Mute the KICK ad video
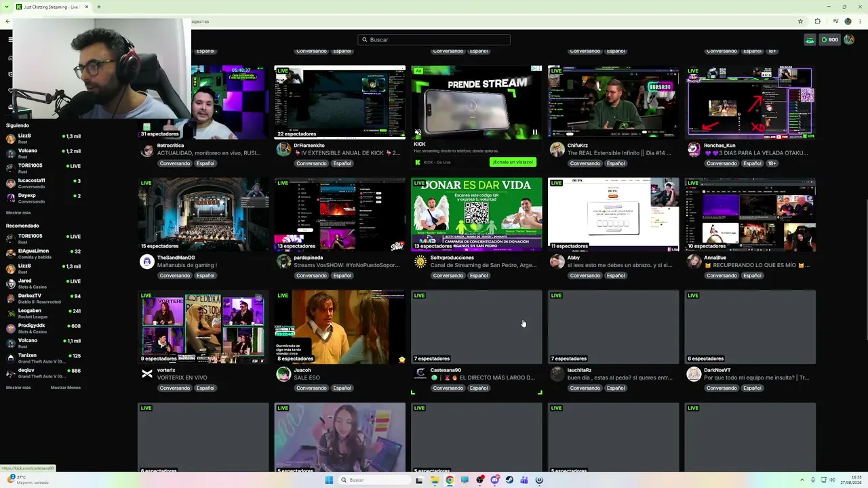868x488 pixels. pos(418,132)
